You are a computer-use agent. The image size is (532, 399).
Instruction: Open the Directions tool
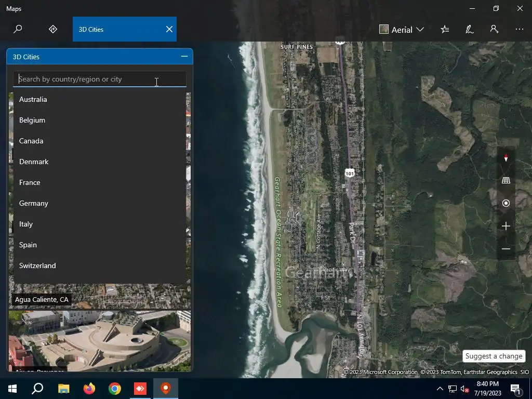(53, 29)
